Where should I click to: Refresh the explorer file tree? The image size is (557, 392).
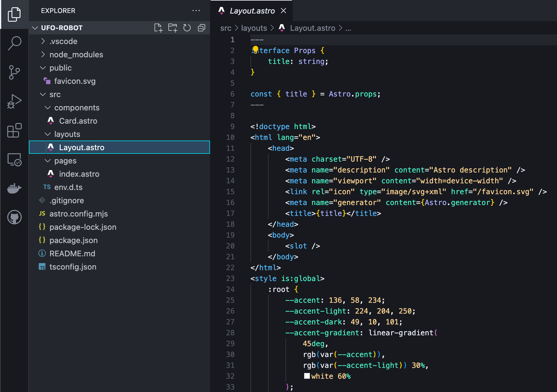click(187, 28)
